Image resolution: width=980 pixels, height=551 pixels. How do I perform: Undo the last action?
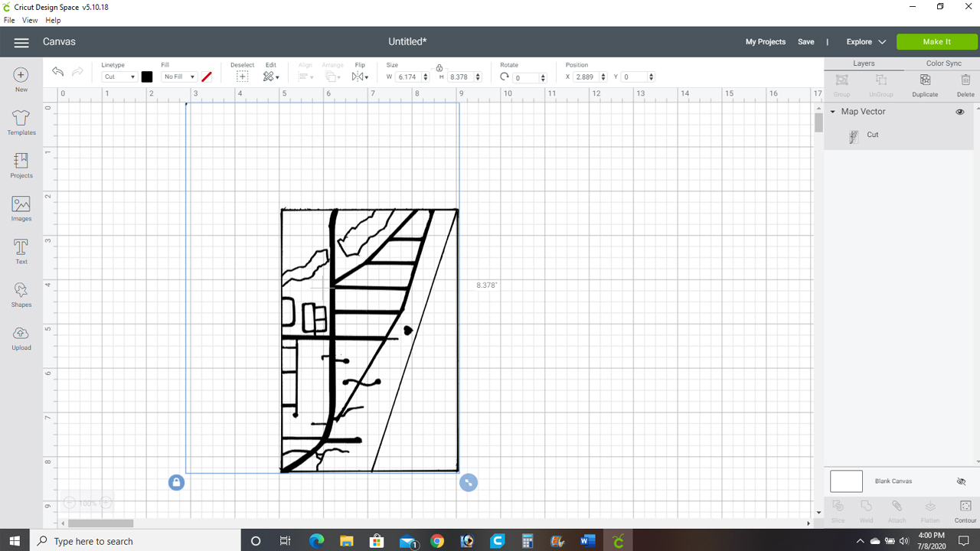click(57, 72)
